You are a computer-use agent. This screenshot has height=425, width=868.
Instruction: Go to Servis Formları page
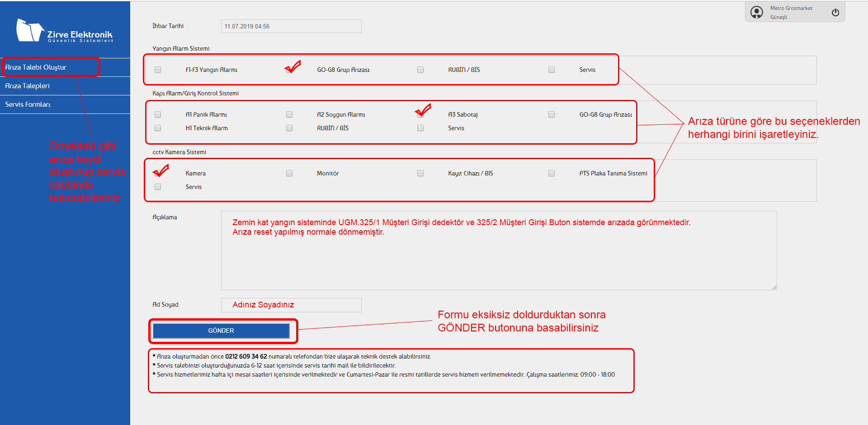pyautogui.click(x=28, y=104)
